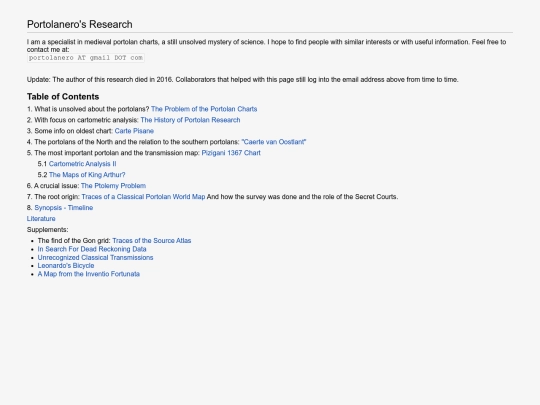Click text 'The find of the Gon grid:'
540x405 pixels.
tap(74, 241)
